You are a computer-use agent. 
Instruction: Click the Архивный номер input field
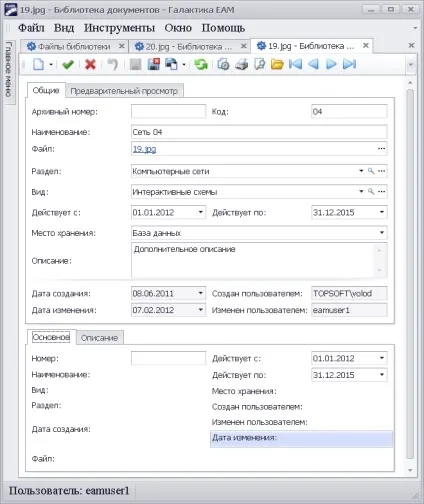pyautogui.click(x=169, y=112)
